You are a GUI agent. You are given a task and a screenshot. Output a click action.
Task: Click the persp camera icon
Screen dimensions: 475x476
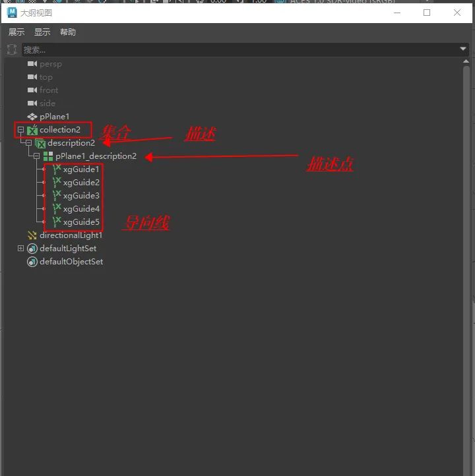pos(32,64)
